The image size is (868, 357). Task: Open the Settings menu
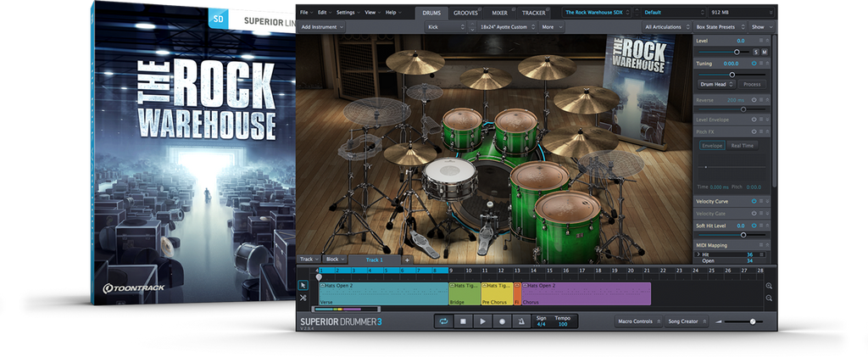(348, 12)
